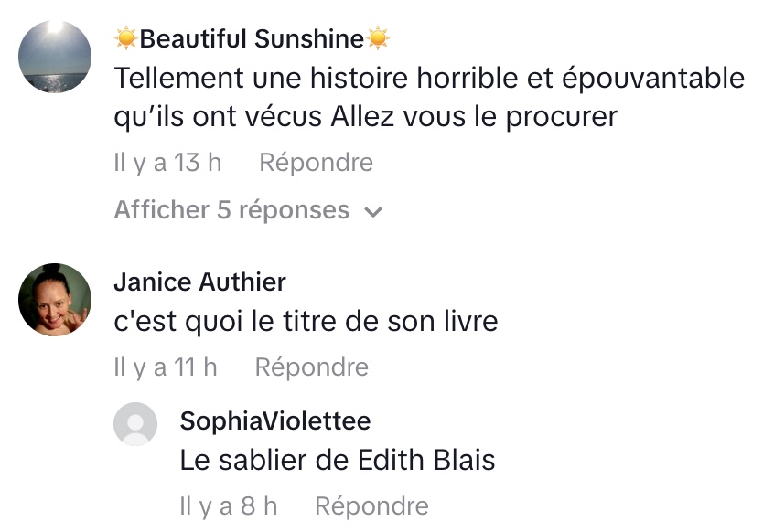Click the comment asking for the book title
This screenshot has height=532, width=774.
306,322
